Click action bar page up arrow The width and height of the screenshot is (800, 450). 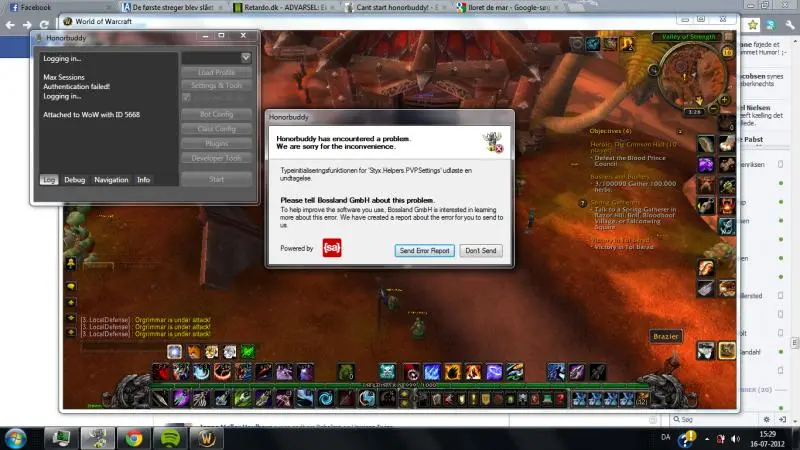click(x=405, y=394)
